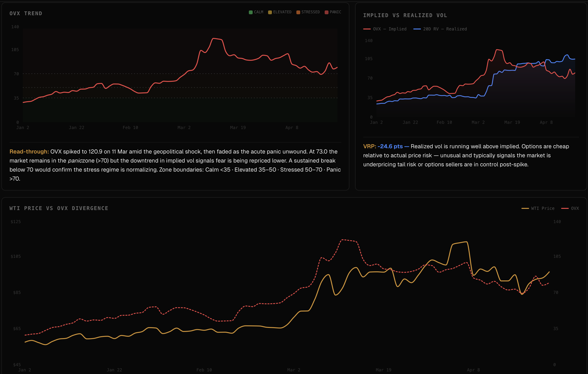Image resolution: width=588 pixels, height=374 pixels.
Task: Toggle the WTI Price legend entry
Action: (x=538, y=208)
